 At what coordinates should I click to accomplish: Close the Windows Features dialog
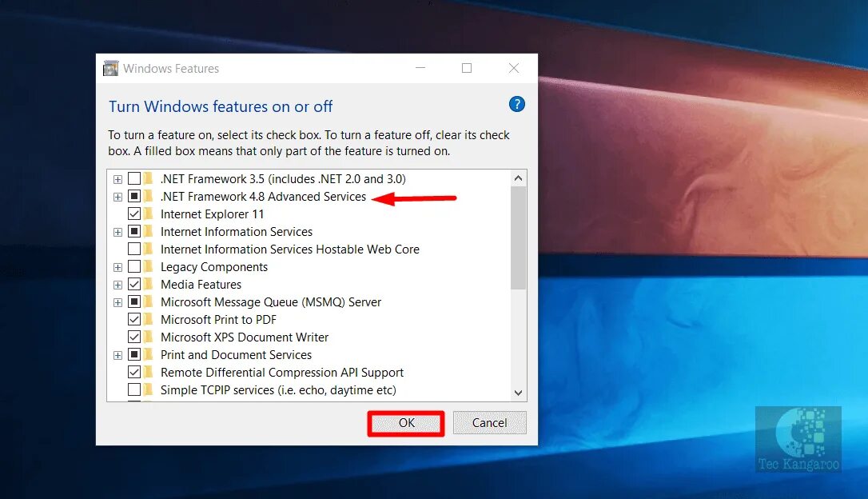[514, 68]
